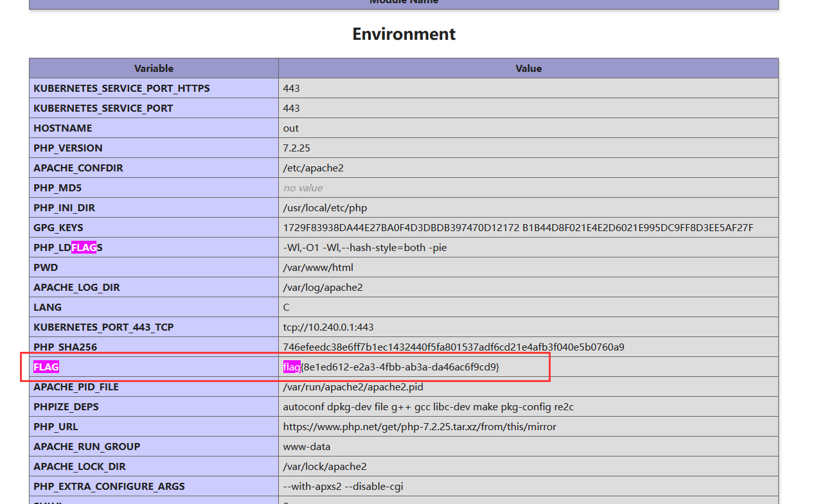Click the 'no value' placeholder text
The image size is (827, 504).
(x=303, y=187)
